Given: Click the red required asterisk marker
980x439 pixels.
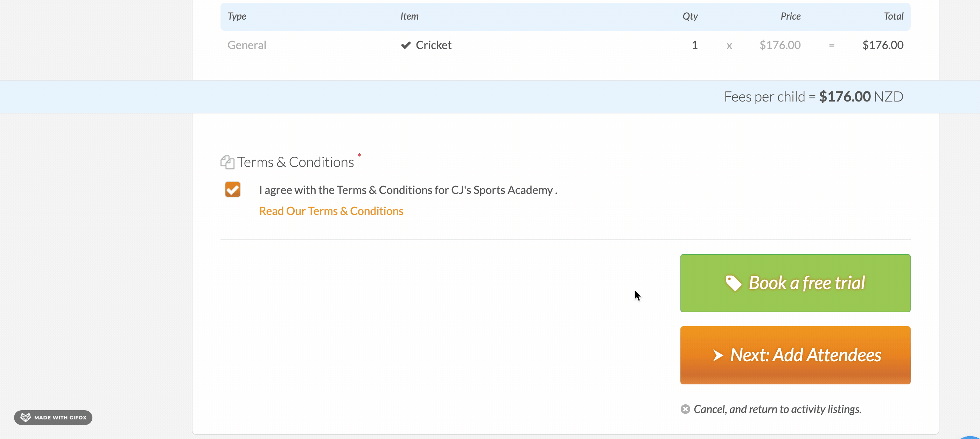Looking at the screenshot, I should click(359, 155).
